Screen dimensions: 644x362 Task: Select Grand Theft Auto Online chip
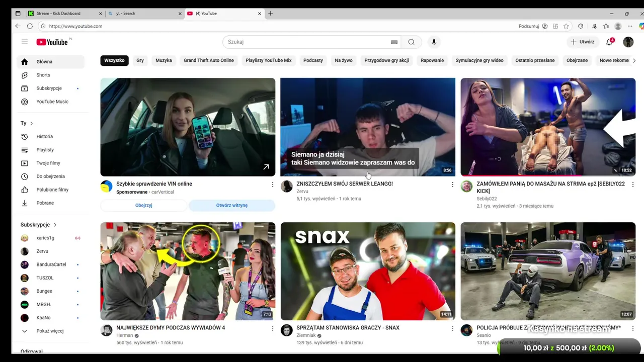tap(209, 60)
